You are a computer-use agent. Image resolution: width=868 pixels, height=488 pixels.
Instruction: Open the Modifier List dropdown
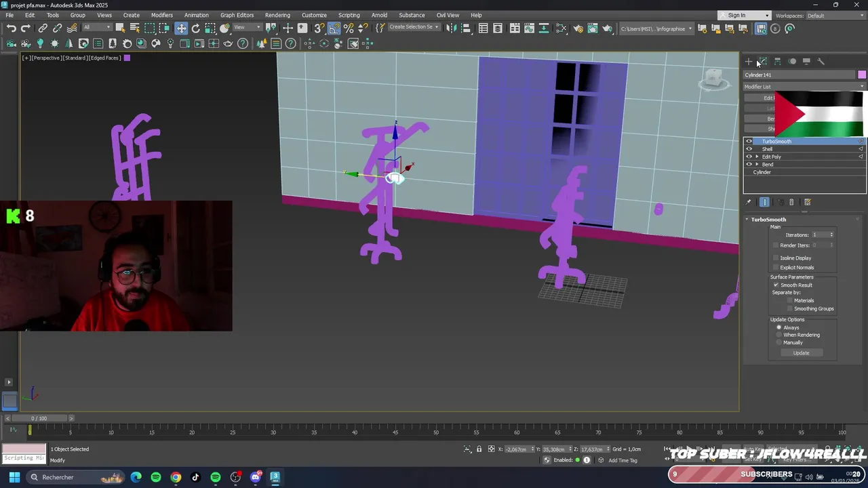804,87
